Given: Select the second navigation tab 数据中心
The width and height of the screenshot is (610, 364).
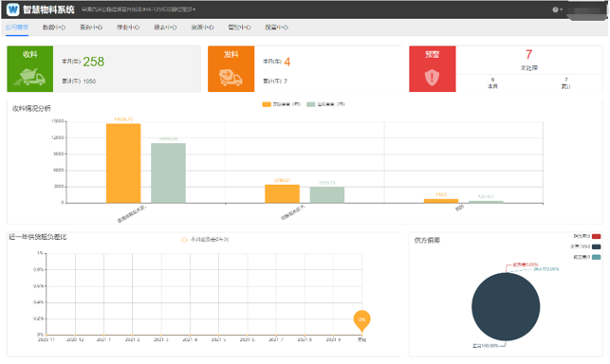Looking at the screenshot, I should (54, 27).
